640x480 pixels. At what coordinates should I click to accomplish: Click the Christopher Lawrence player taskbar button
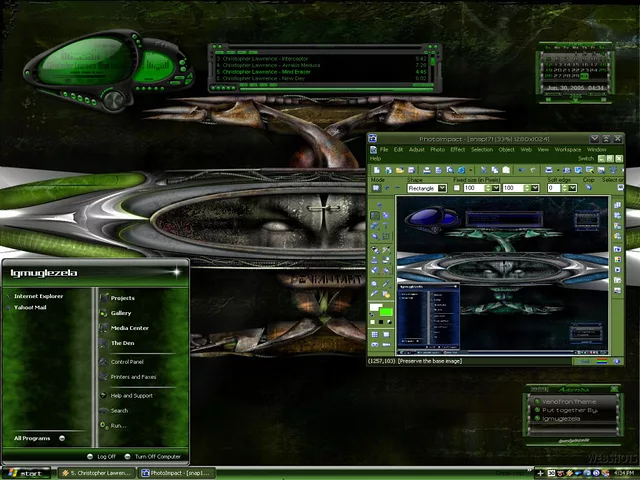[x=98, y=473]
